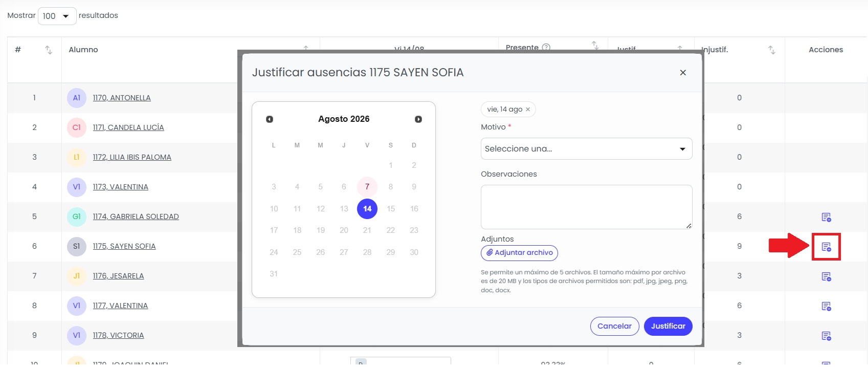Remove the 'vie, 14 ago' date chip
The height and width of the screenshot is (367, 868).
click(x=528, y=110)
